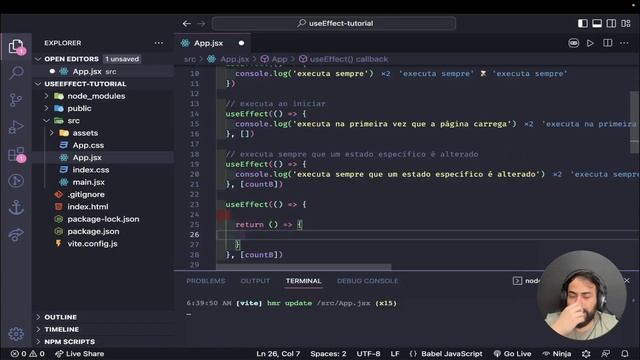Open the anchor-shaped Docker view icon
The height and width of the screenshot is (360, 640).
(x=16, y=207)
